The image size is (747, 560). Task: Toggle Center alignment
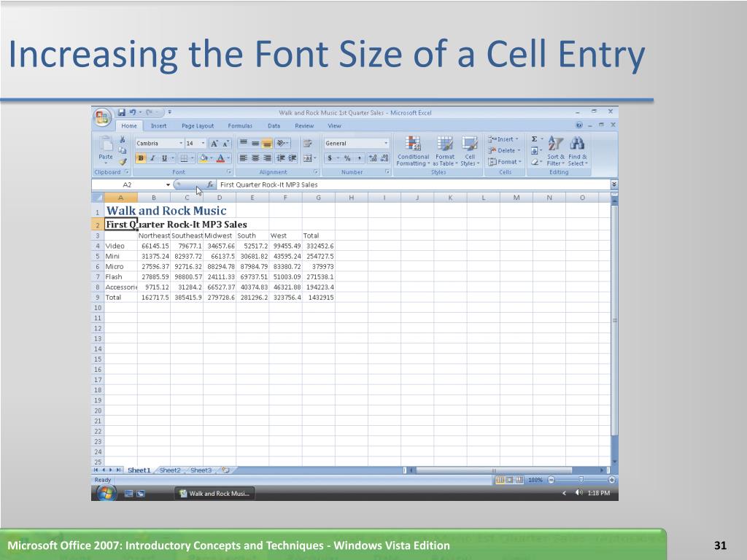255,158
